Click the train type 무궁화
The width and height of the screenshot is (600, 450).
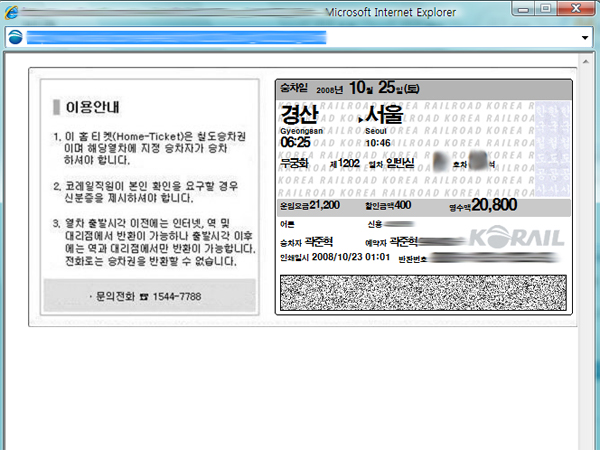294,163
